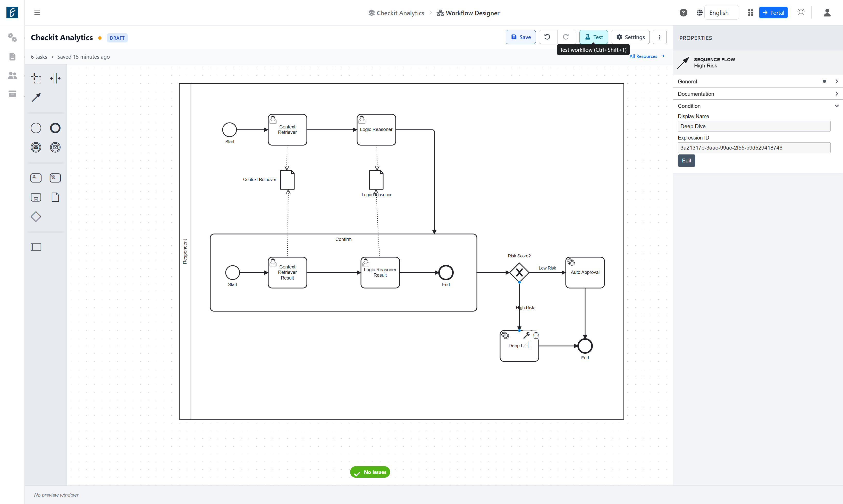Select the Risk Score gateway
The image size is (843, 504).
point(519,272)
